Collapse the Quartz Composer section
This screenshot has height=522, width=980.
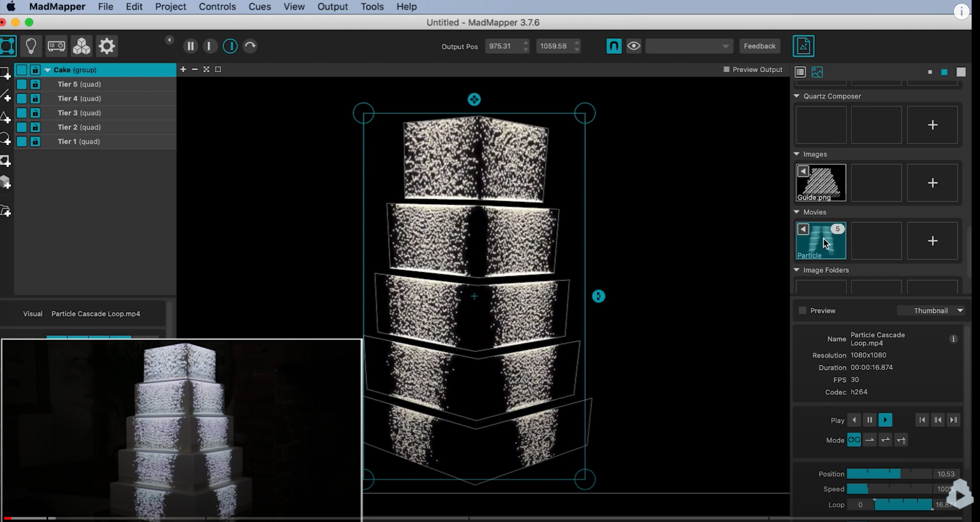[797, 96]
